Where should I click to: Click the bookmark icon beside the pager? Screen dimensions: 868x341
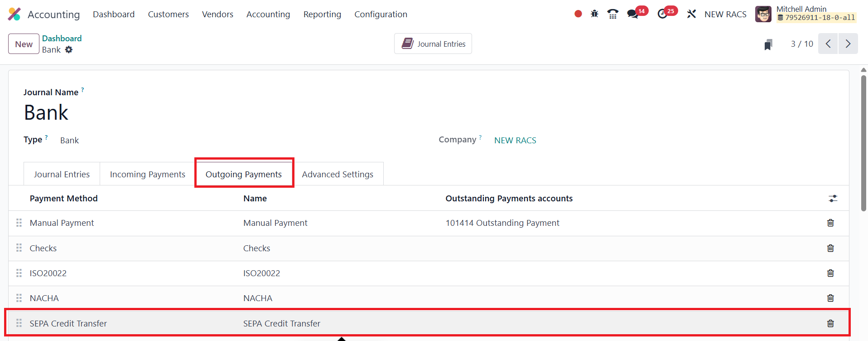click(x=768, y=44)
